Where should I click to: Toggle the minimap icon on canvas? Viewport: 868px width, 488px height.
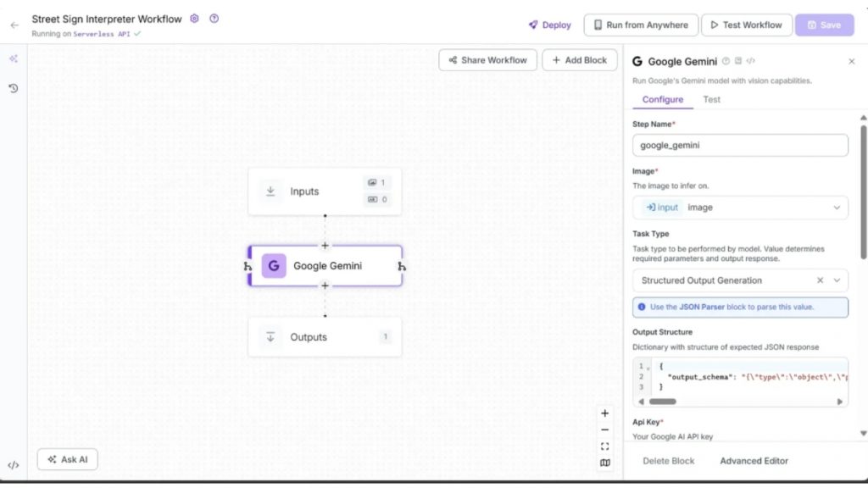pyautogui.click(x=604, y=463)
